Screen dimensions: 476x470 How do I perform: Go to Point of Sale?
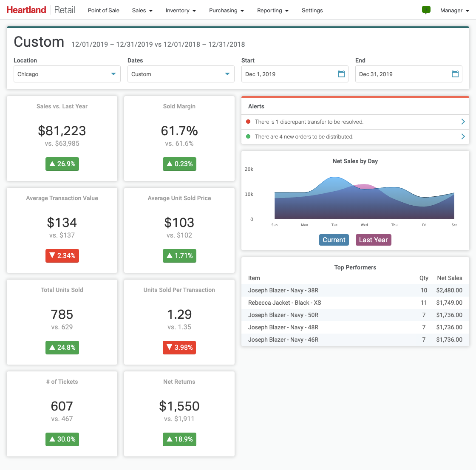click(103, 10)
